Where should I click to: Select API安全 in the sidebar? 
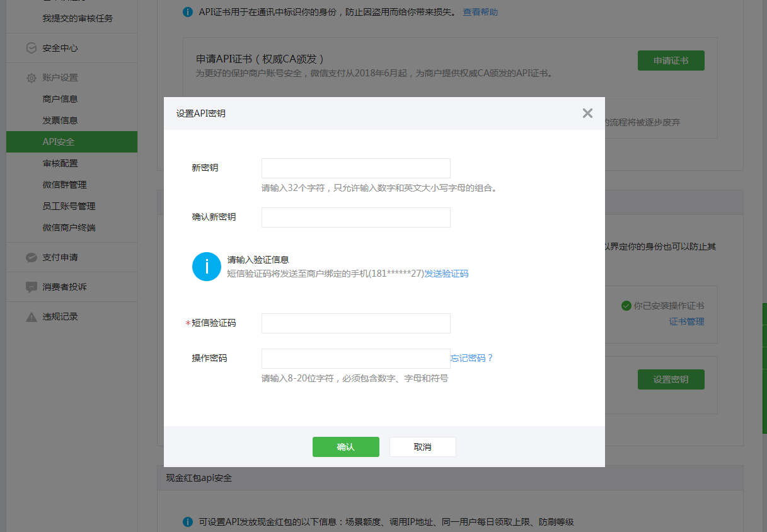[72, 142]
